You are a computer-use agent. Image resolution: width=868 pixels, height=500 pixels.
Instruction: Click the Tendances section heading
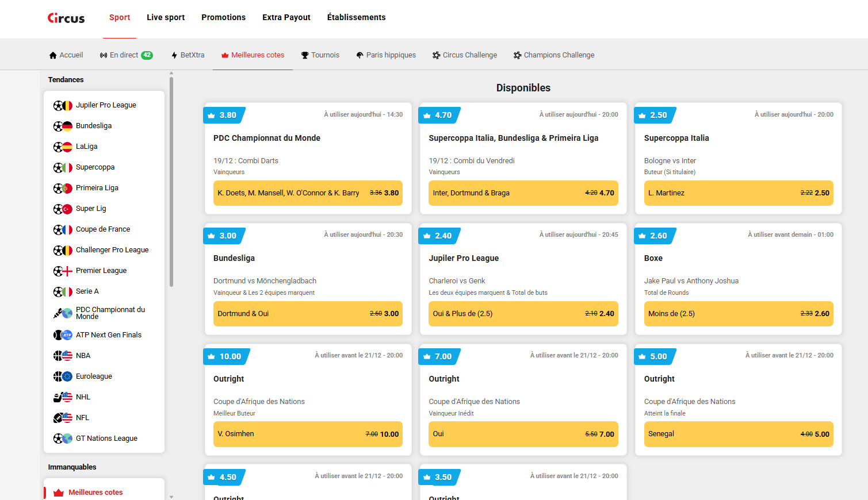point(66,80)
